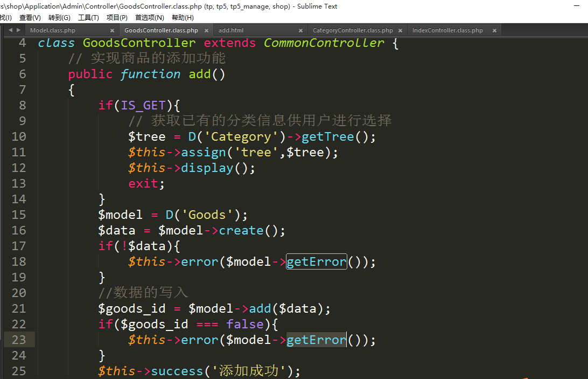The image size is (588, 379).
Task: Open the 首选项(N) preferences menu
Action: (149, 18)
